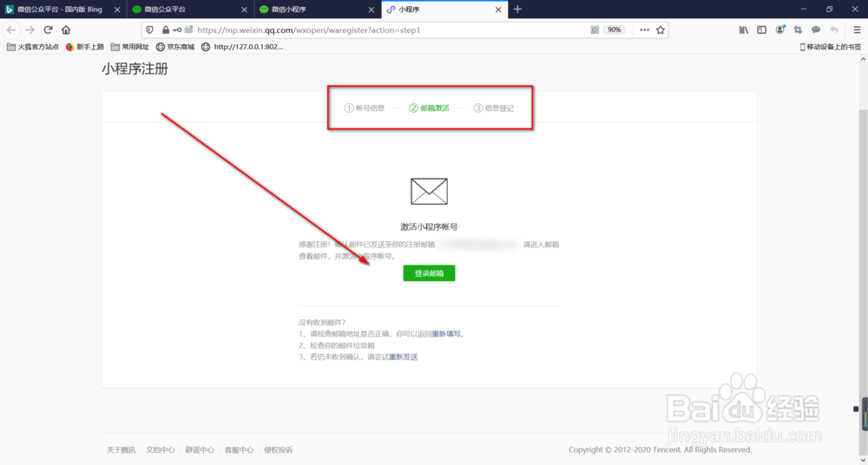Click the page's vertical scrollbar
This screenshot has height=465, width=868.
[863, 259]
